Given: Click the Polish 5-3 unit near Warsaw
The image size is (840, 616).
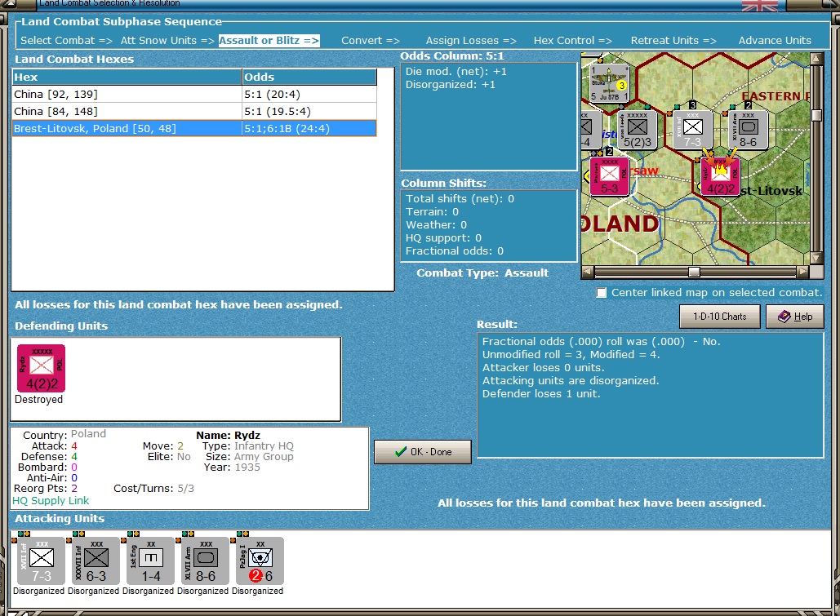Looking at the screenshot, I should coord(609,176).
